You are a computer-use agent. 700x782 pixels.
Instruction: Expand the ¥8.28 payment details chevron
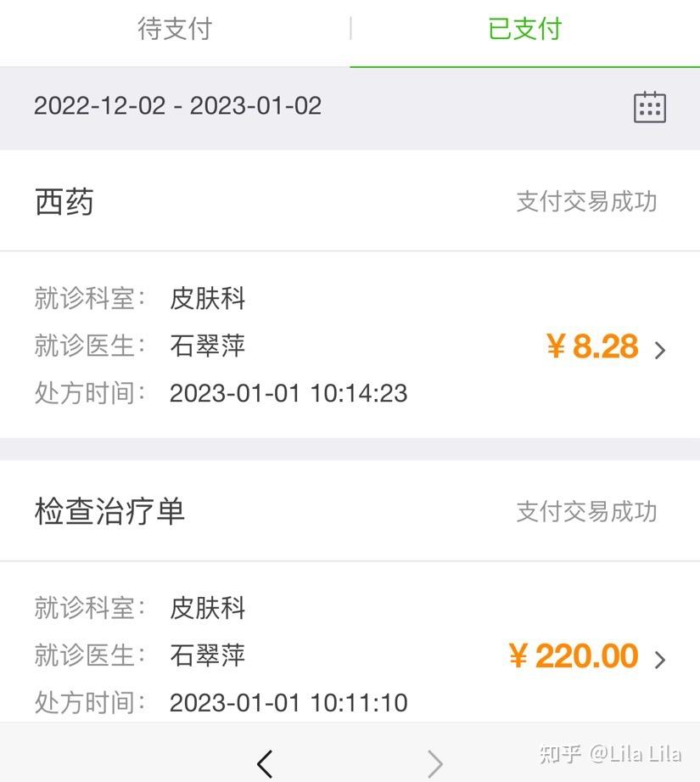click(x=660, y=350)
